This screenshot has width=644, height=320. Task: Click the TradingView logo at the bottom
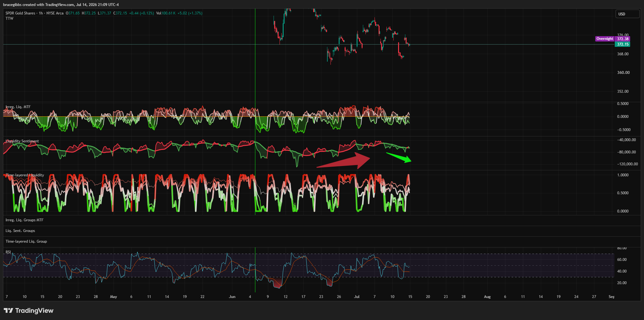pos(29,311)
